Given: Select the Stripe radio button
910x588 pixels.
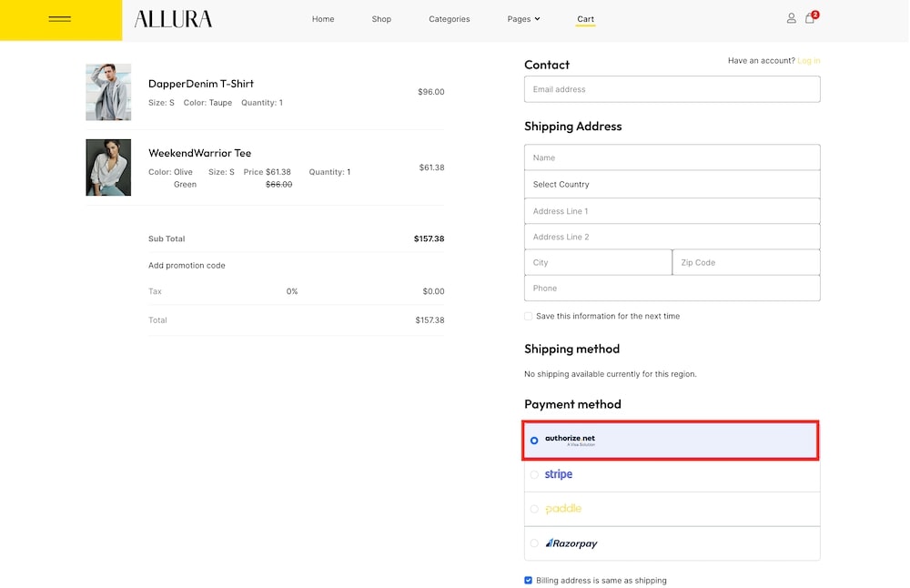Looking at the screenshot, I should pos(534,474).
